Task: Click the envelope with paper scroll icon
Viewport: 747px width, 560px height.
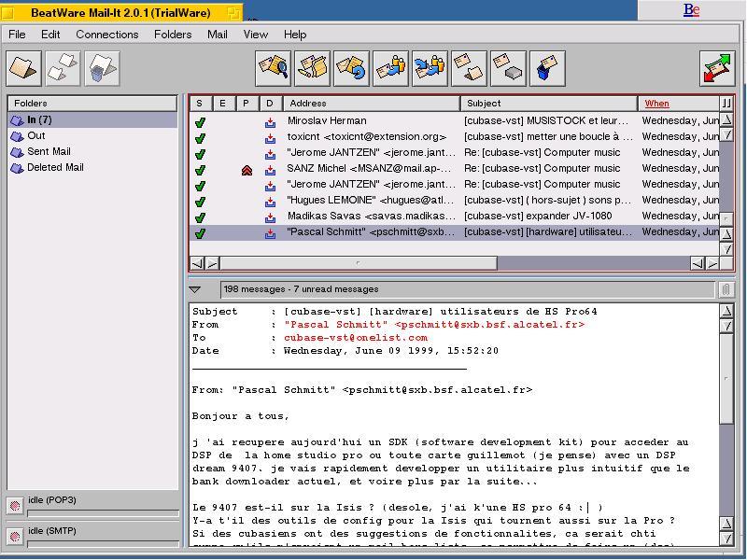Action: tap(312, 68)
